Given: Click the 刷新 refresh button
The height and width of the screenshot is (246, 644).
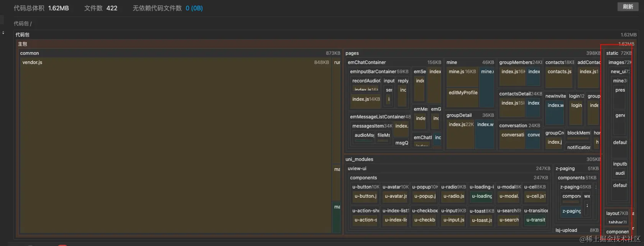Looking at the screenshot, I should point(628,7).
